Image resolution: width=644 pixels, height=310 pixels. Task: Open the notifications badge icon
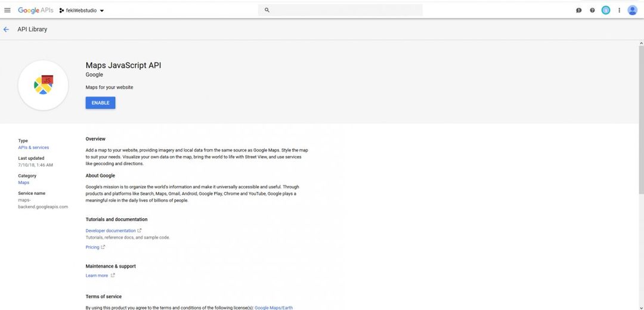[606, 10]
